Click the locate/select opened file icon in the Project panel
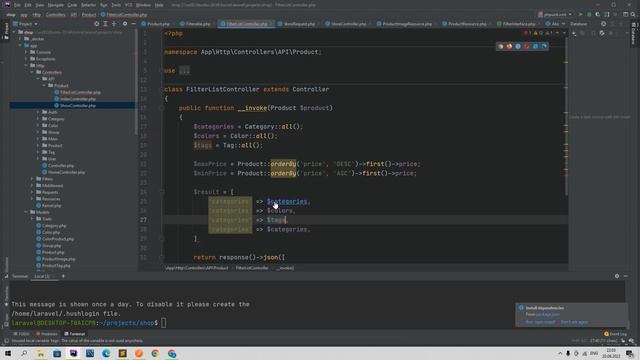The height and width of the screenshot is (360, 640). coord(97,24)
